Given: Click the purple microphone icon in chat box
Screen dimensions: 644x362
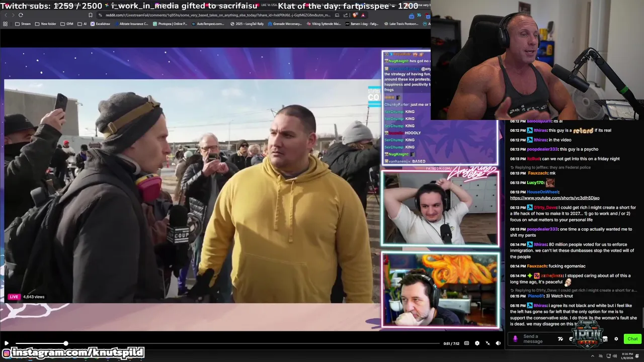Looking at the screenshot, I should pyautogui.click(x=515, y=339).
